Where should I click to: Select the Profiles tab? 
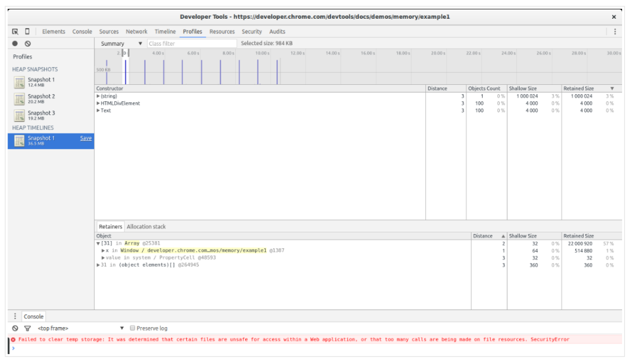pos(193,32)
